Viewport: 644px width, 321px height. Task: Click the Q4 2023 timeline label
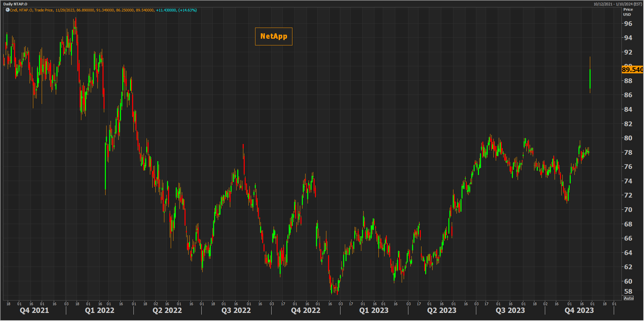click(579, 311)
